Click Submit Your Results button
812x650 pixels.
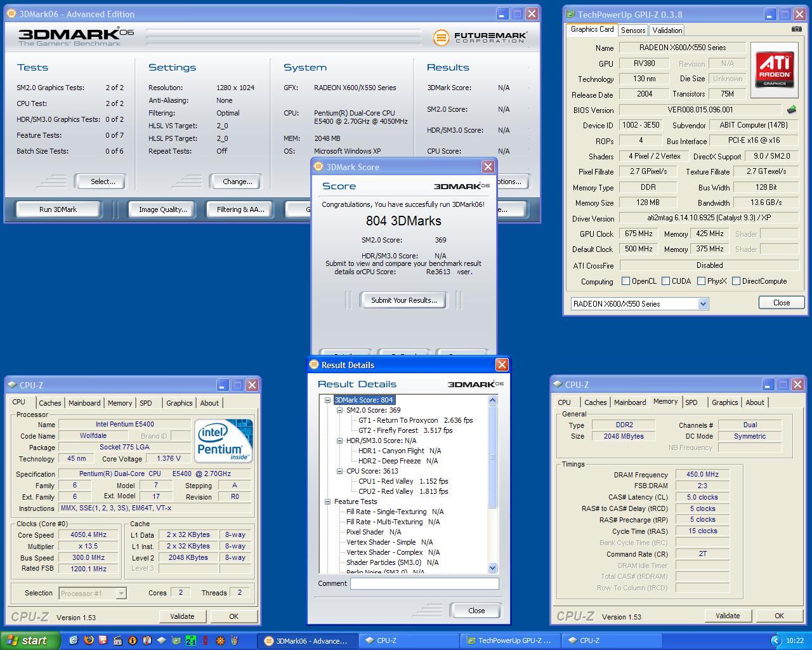point(403,300)
